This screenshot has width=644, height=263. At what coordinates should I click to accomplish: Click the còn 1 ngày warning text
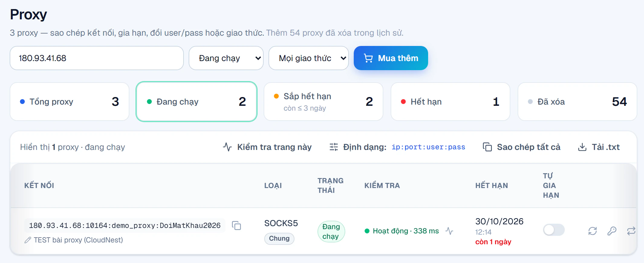point(493,242)
